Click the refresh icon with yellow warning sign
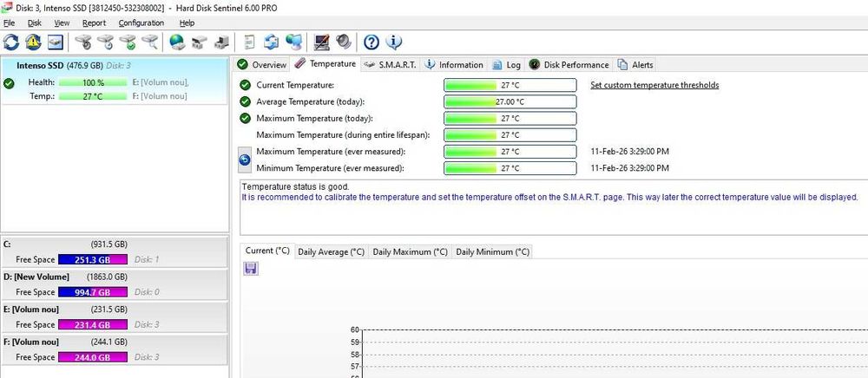This screenshot has width=868, height=378. [33, 42]
